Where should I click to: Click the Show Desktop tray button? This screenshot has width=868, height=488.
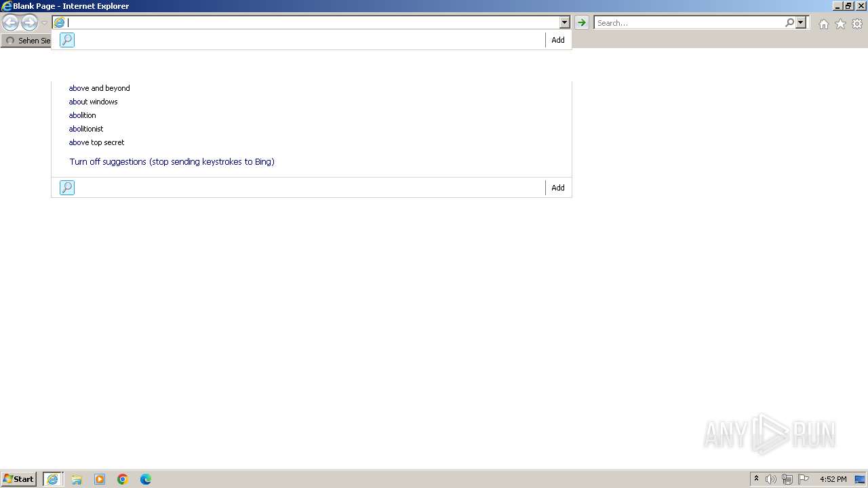(x=860, y=479)
